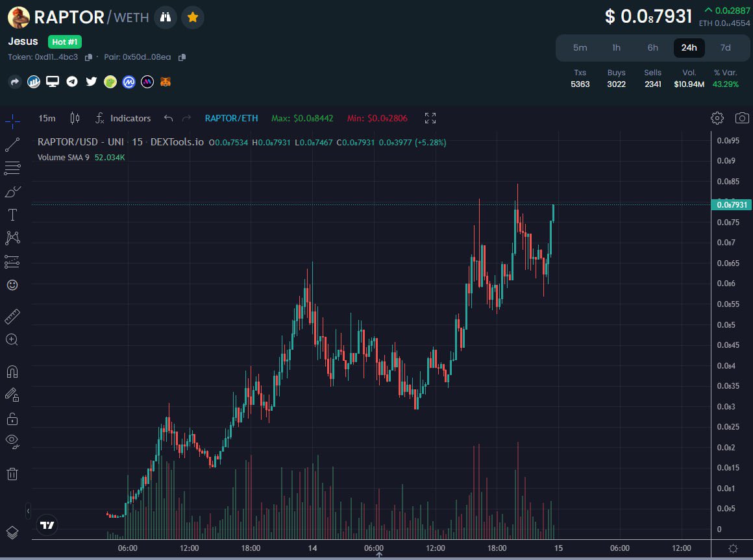The height and width of the screenshot is (560, 753).
Task: Select the brush drawing tool
Action: pyautogui.click(x=12, y=191)
